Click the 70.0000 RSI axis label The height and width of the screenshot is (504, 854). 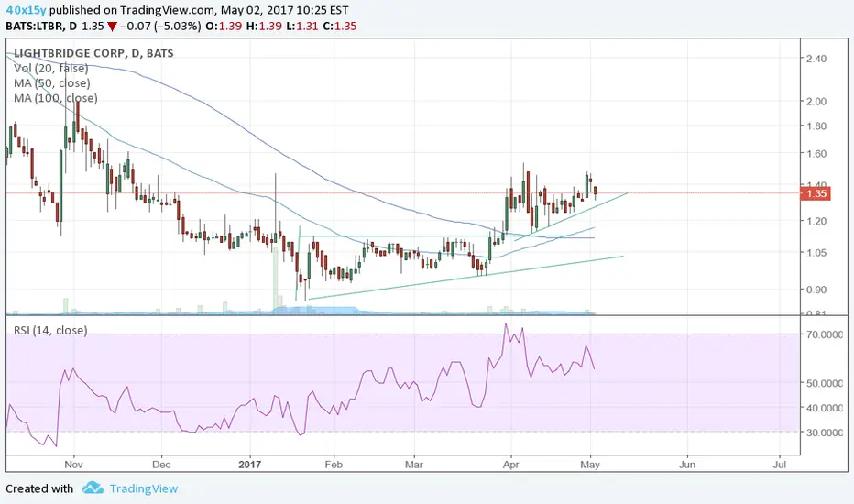coord(825,334)
